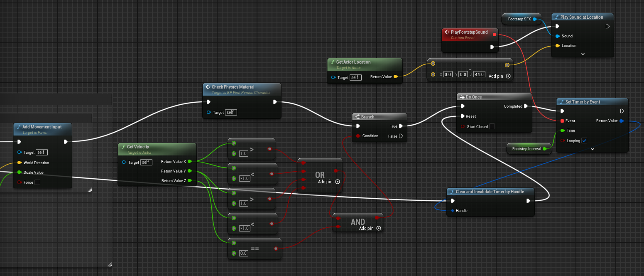Uncheck the Looping checkbox on Set Timer
This screenshot has width=644, height=276.
584,141
